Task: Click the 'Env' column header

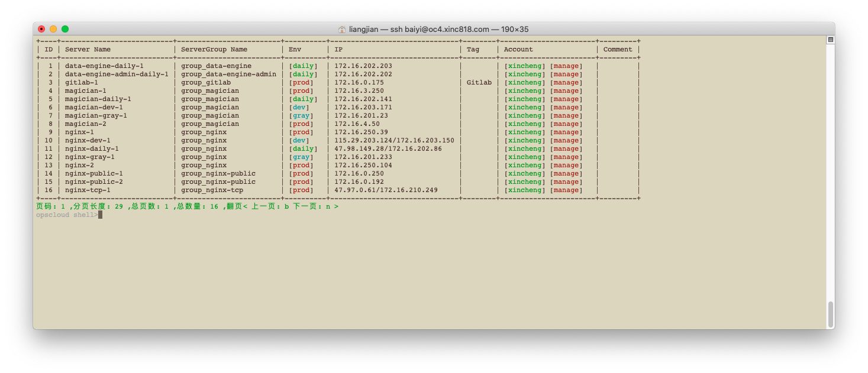Action: point(295,50)
